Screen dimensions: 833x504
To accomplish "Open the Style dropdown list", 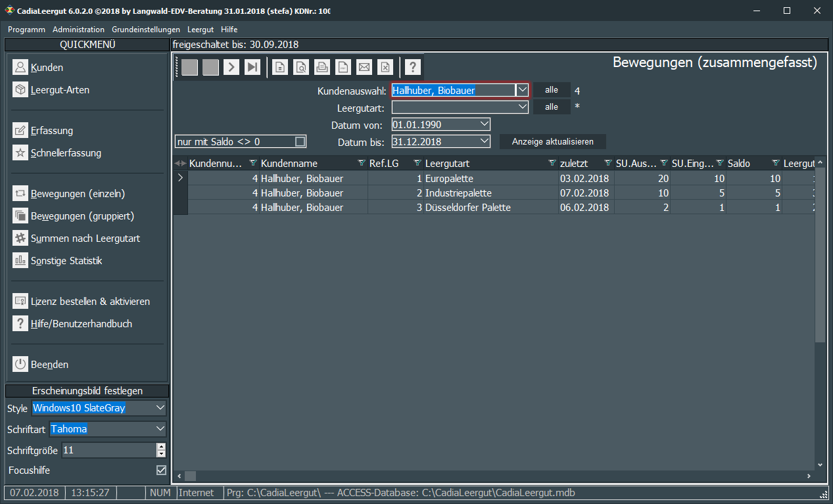I will point(160,408).
